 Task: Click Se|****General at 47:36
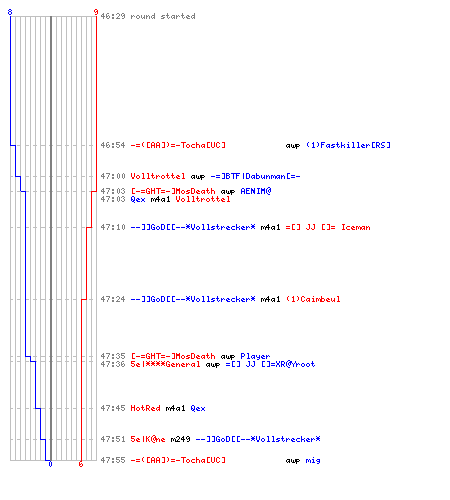[x=165, y=364]
